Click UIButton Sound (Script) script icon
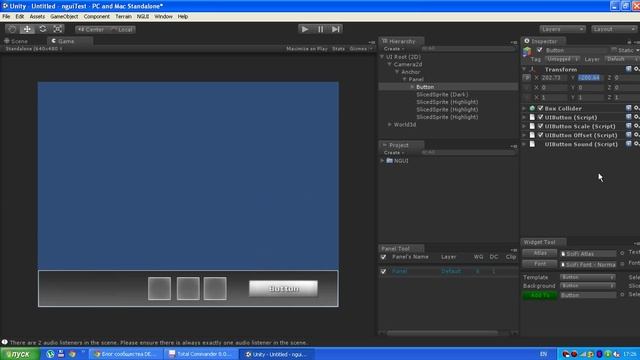This screenshot has width=640, height=360. click(x=532, y=144)
